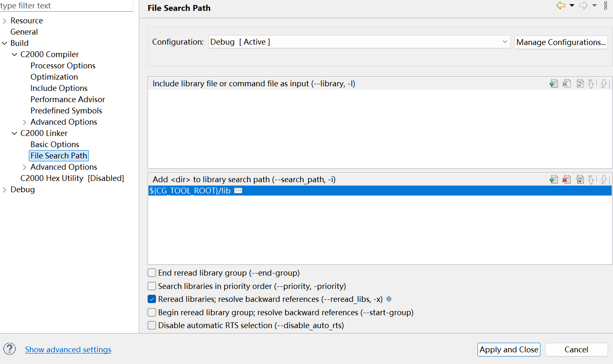Viewport: 613px width, 364px height.
Task: Focus the type filter text field
Action: pyautogui.click(x=66, y=5)
